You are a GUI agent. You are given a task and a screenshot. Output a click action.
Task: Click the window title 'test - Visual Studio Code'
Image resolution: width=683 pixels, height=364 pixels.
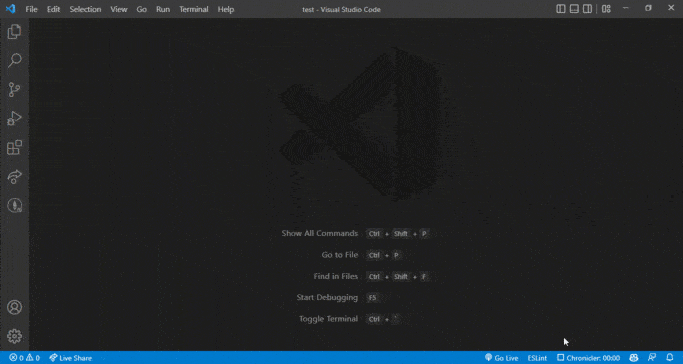tap(342, 10)
